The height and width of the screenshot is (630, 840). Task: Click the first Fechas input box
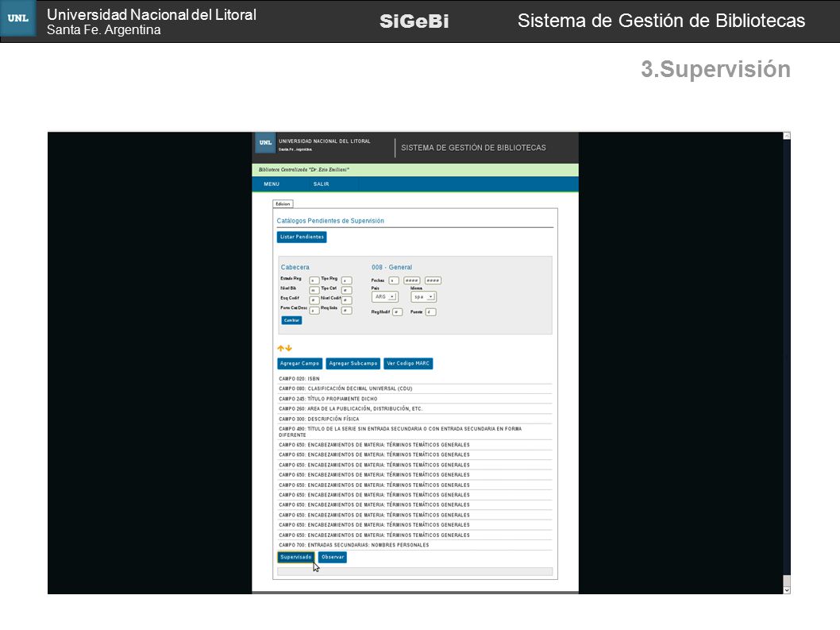394,280
